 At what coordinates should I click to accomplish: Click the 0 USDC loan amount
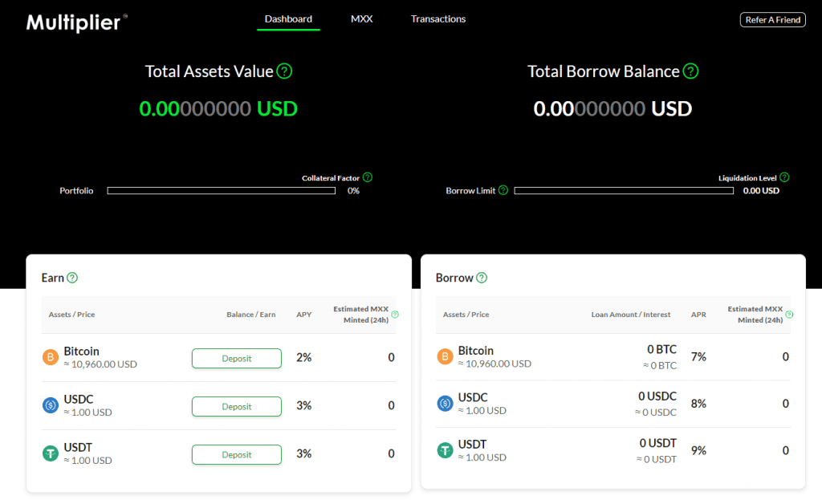pyautogui.click(x=657, y=396)
